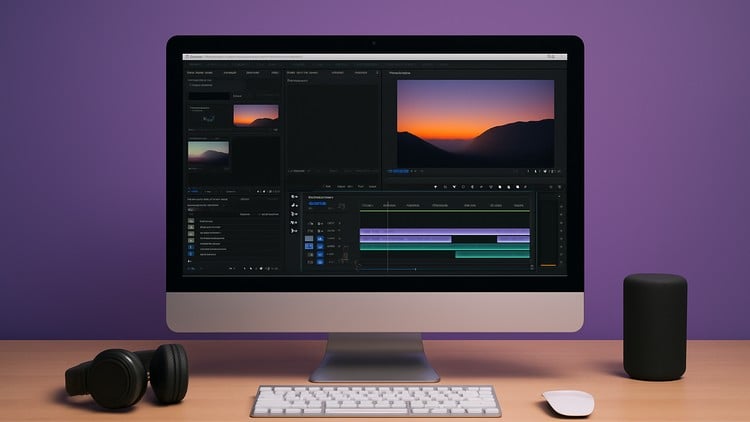Click the leftmost transport icon under the sunset preview
The width and height of the screenshot is (750, 422).
tap(436, 186)
